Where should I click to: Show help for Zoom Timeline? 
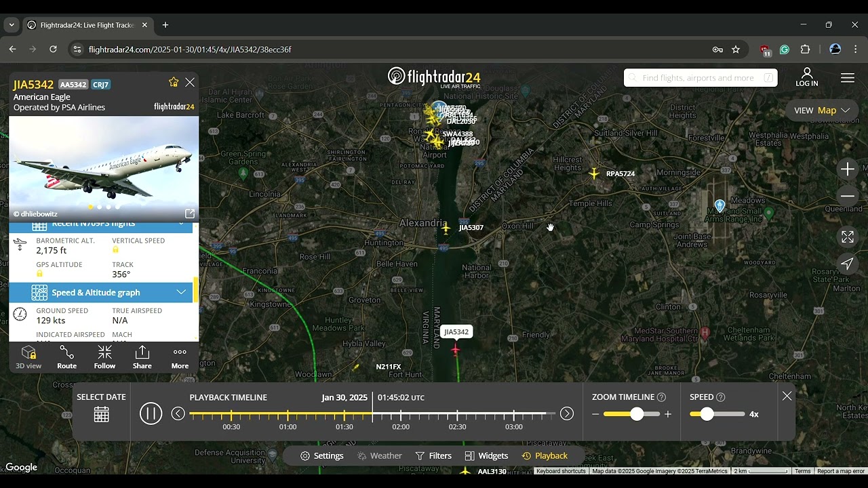[661, 397]
